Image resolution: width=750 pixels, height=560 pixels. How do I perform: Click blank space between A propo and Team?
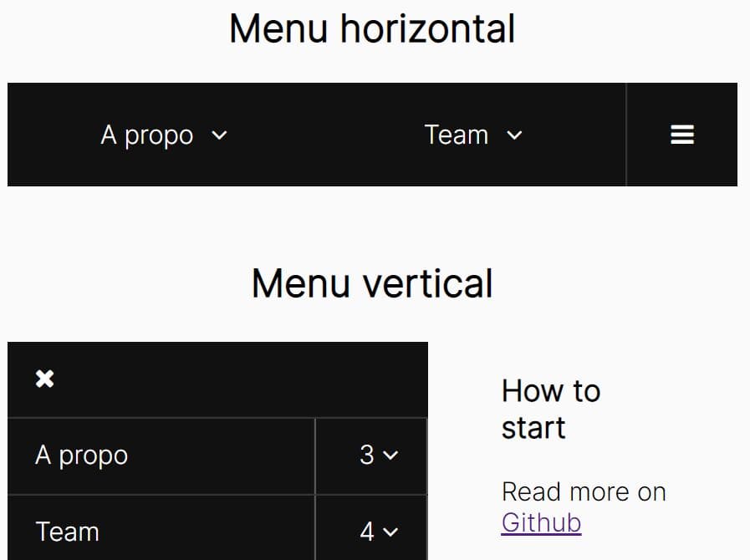click(325, 135)
